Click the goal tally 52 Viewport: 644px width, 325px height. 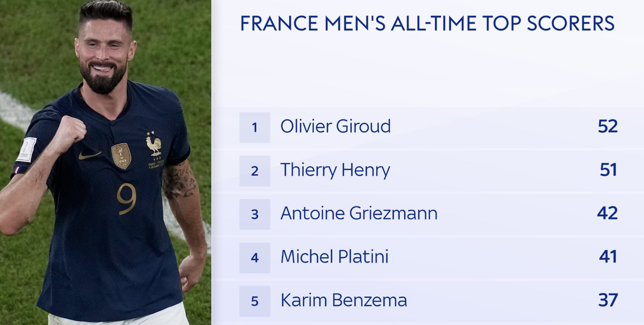(608, 127)
